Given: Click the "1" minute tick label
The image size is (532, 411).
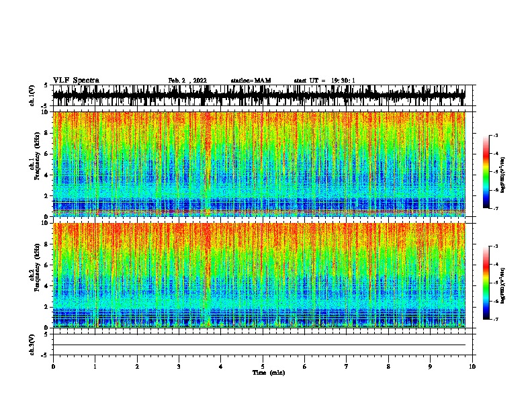Looking at the screenshot, I should click(x=95, y=367).
